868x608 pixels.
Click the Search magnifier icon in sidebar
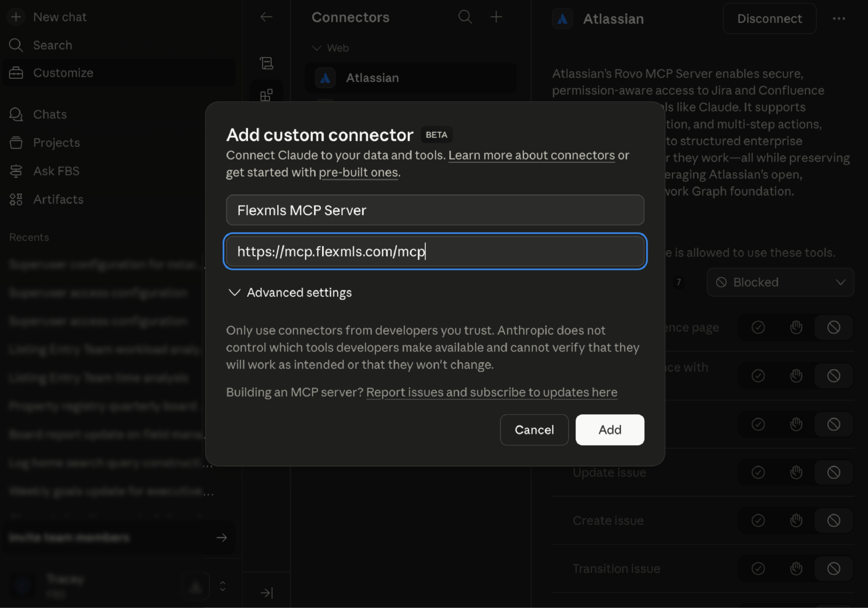[16, 45]
